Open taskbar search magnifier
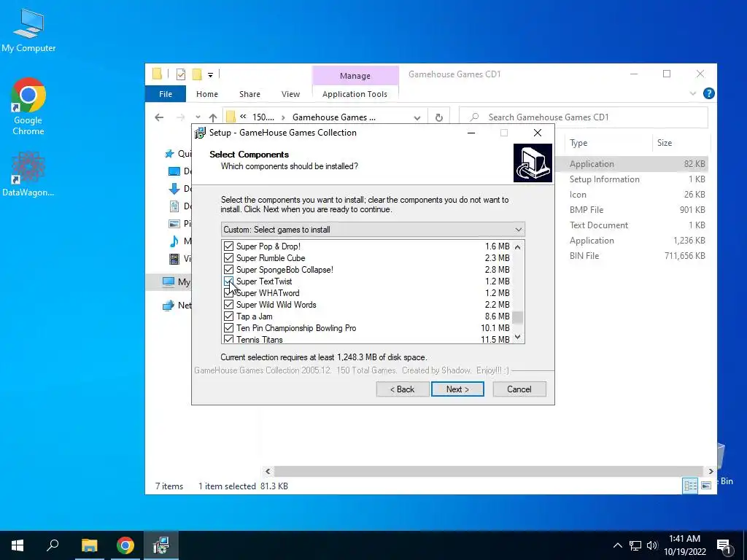This screenshot has height=560, width=747. tap(53, 545)
